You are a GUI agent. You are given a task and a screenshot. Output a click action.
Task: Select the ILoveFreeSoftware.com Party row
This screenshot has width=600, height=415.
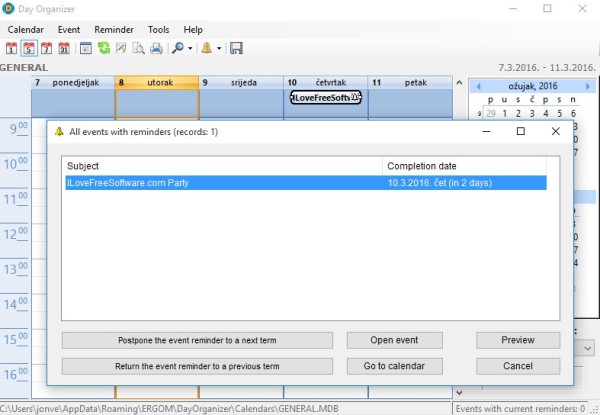click(x=306, y=183)
